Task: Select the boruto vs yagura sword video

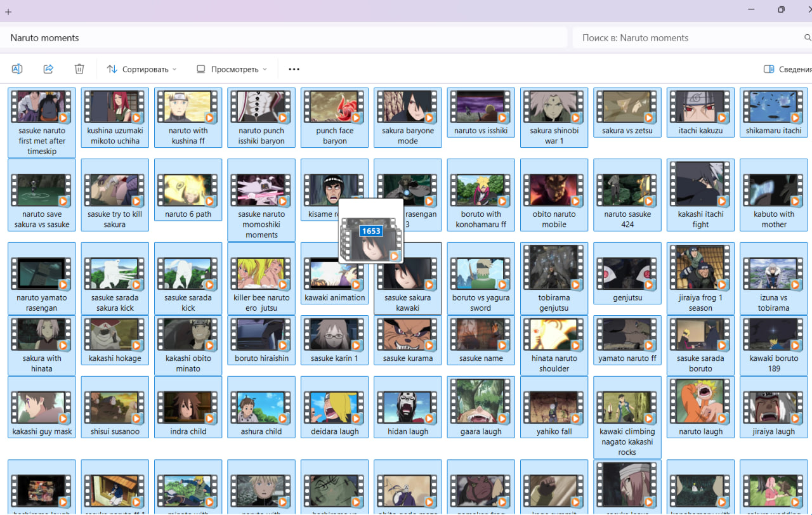Action: [x=481, y=278]
